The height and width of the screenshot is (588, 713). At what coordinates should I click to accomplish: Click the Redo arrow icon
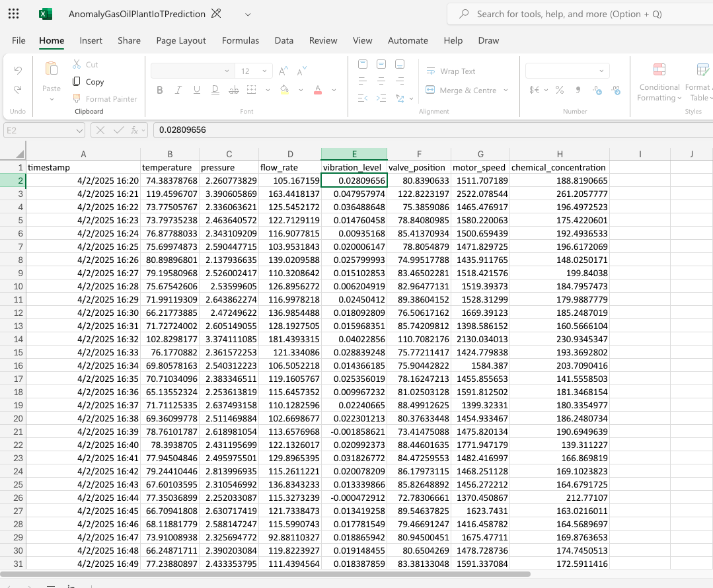point(19,89)
